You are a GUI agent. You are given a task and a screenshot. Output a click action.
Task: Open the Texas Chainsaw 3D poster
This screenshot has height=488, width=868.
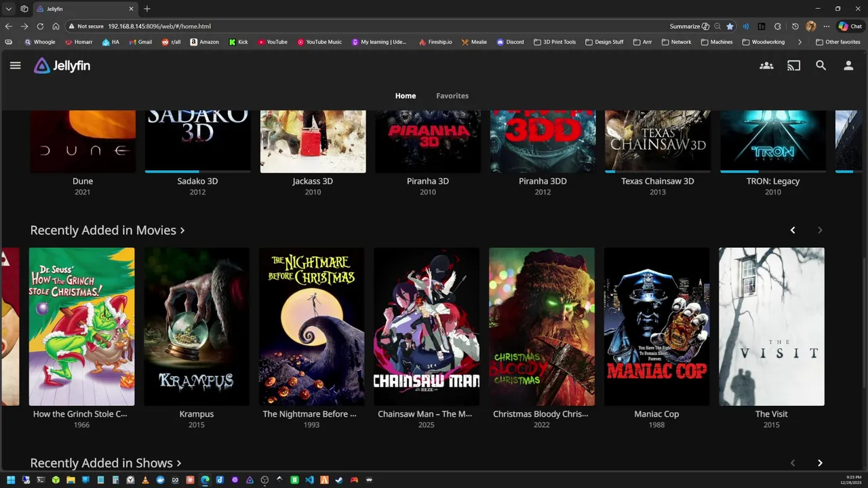(658, 141)
